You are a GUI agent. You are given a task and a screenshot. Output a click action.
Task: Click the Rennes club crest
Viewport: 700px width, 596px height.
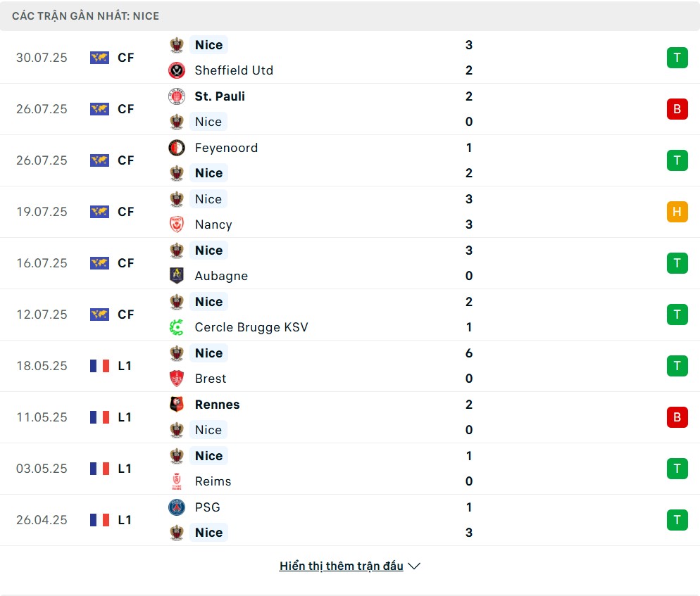[x=177, y=404]
